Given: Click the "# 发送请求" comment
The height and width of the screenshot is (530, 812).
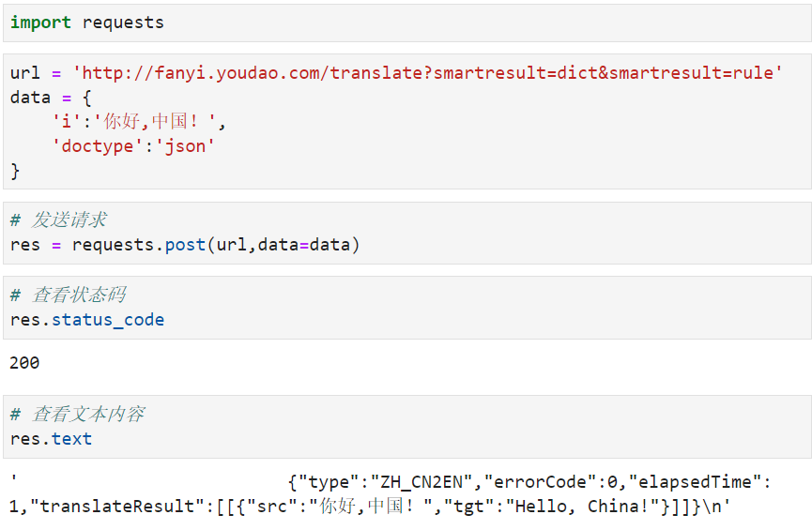Looking at the screenshot, I should coord(58,220).
